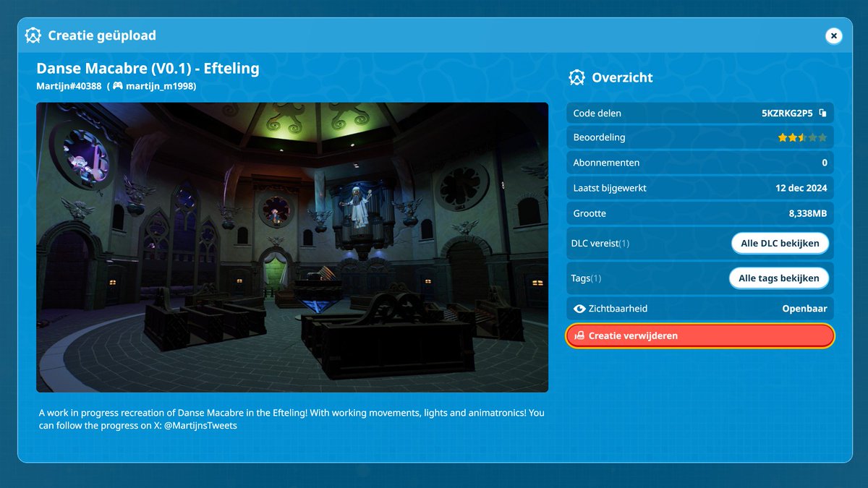Click the gamepad icon beside martijn_m1998
Image resolution: width=868 pixels, height=488 pixels.
tap(117, 86)
